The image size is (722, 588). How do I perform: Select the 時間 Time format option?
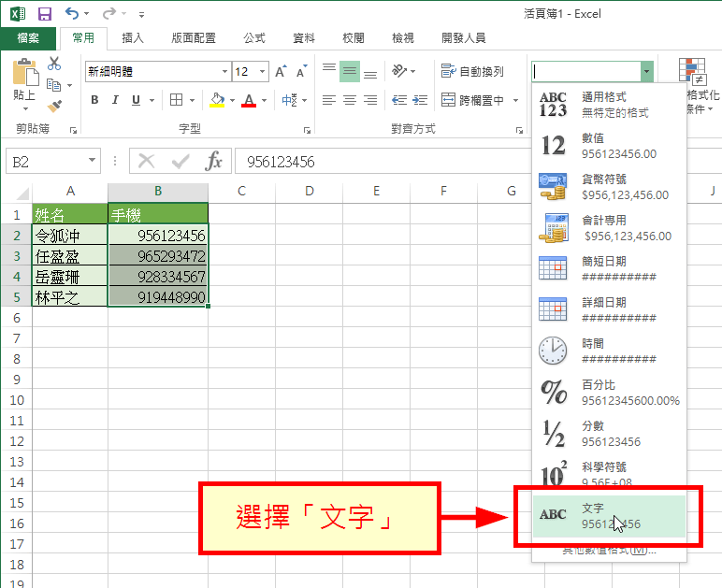[609, 351]
